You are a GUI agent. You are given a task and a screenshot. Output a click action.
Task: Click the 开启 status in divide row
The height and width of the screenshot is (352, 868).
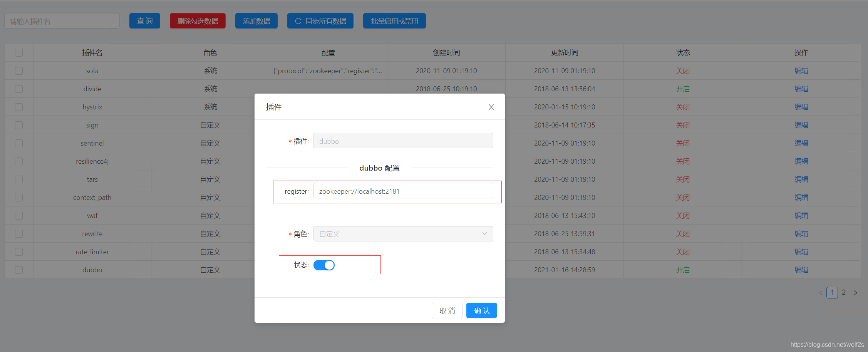pos(683,89)
